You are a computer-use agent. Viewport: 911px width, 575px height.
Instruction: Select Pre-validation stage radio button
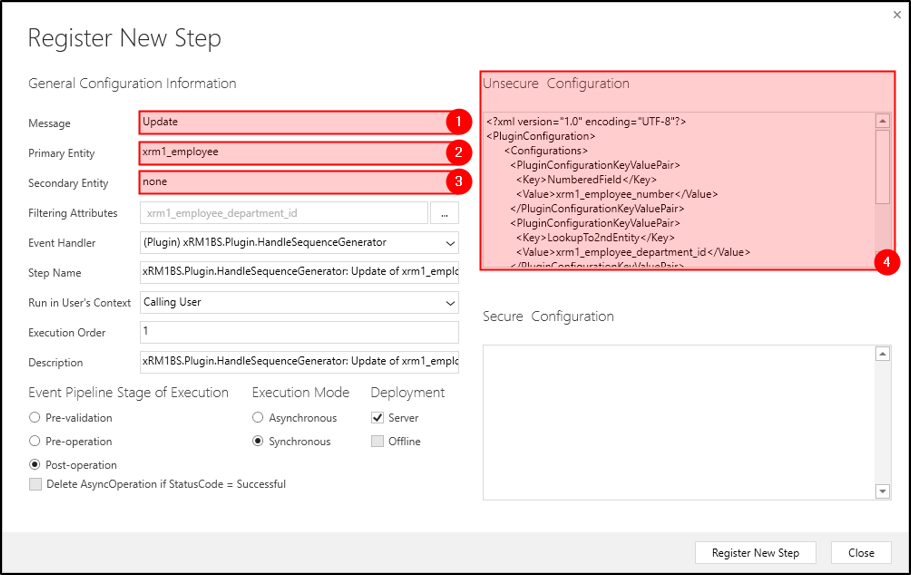(35, 418)
